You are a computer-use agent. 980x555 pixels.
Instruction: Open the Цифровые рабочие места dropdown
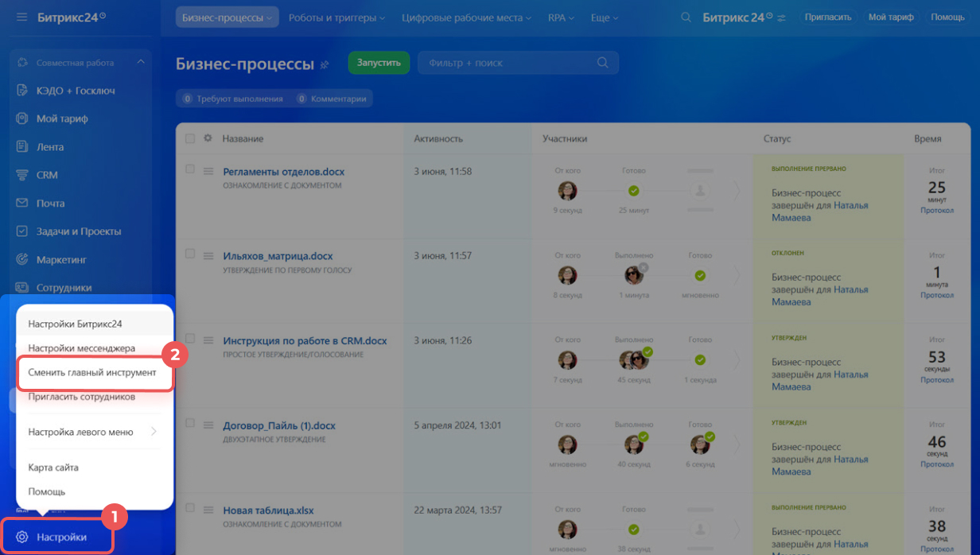coord(468,17)
